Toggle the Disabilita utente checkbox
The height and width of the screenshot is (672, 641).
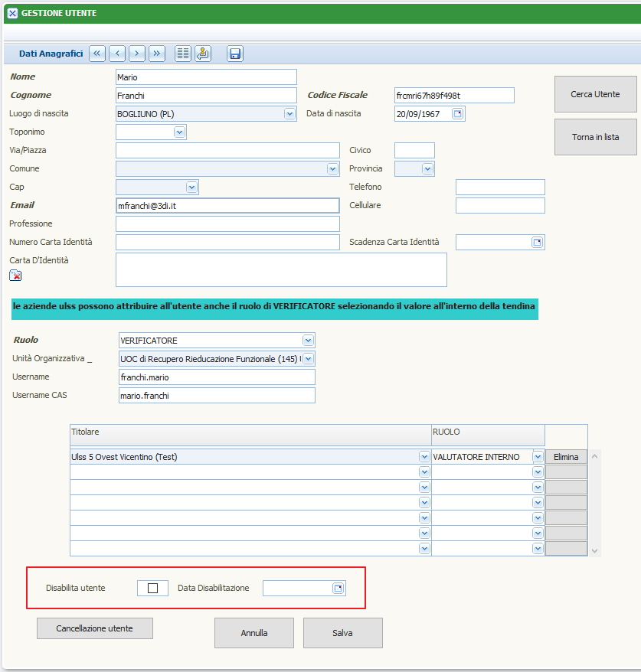coord(152,588)
